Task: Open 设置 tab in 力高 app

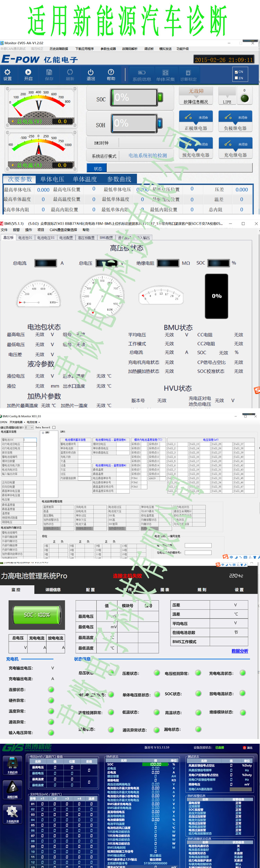Action: (239, 590)
